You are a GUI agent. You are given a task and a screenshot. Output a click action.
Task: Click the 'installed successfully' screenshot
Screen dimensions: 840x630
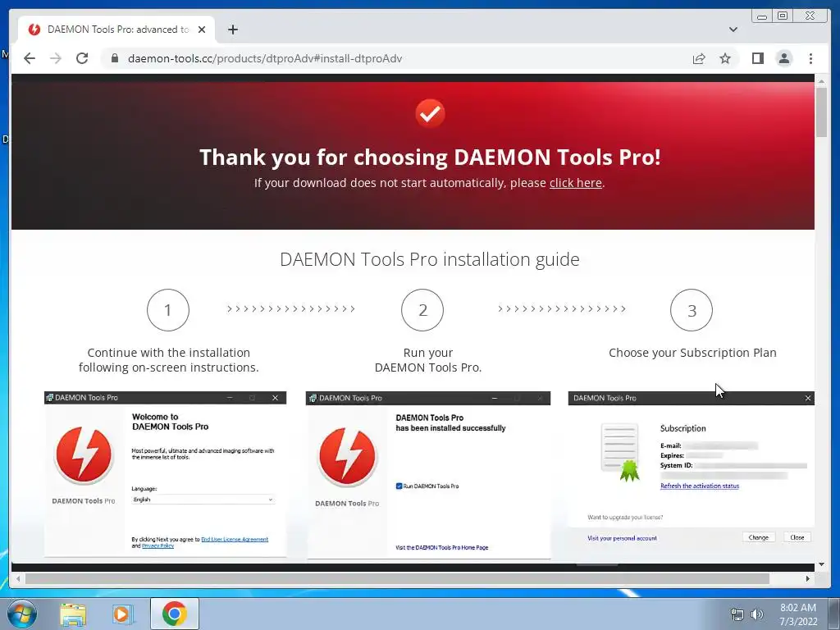click(428, 475)
